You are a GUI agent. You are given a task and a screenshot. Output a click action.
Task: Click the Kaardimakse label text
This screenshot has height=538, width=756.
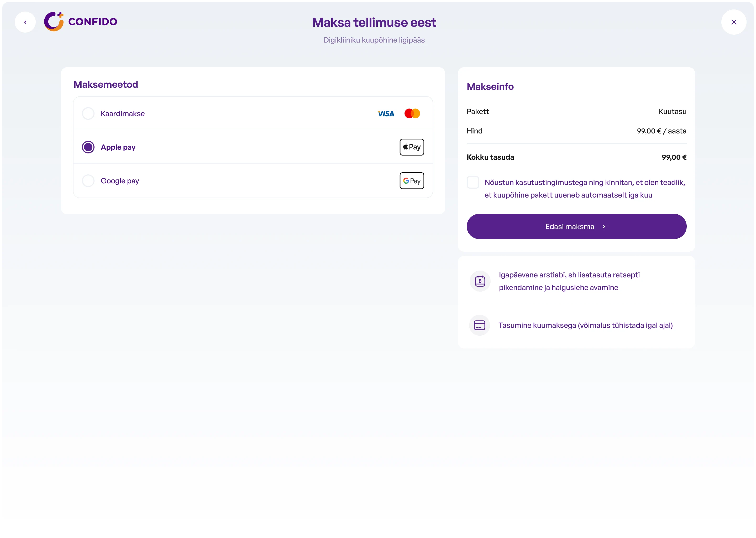tap(123, 114)
